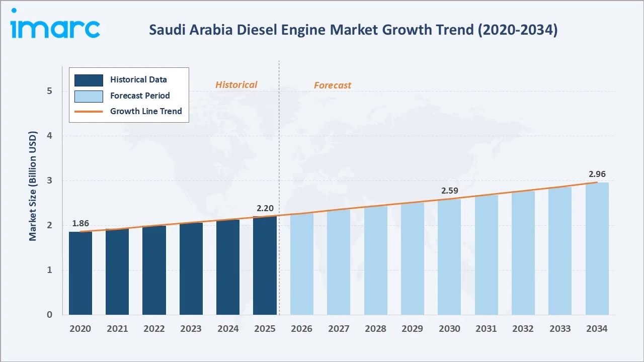This screenshot has height=362, width=644.
Task: Click the x-axis label '2022'
Action: tap(154, 329)
